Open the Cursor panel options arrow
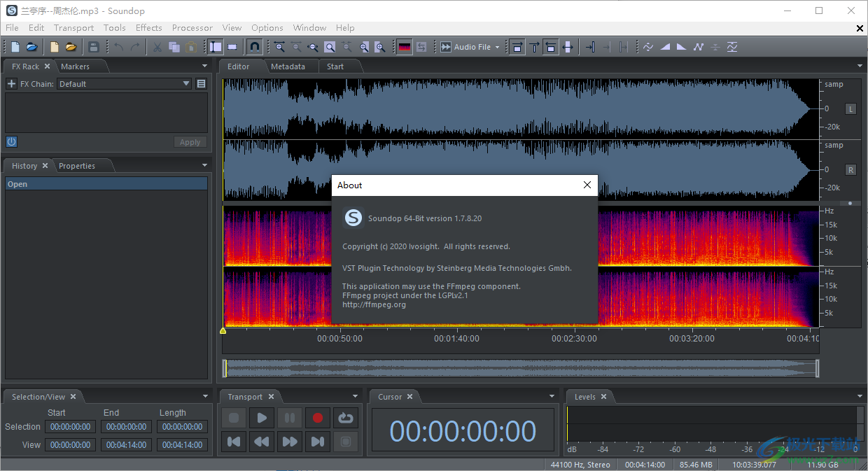 point(552,396)
